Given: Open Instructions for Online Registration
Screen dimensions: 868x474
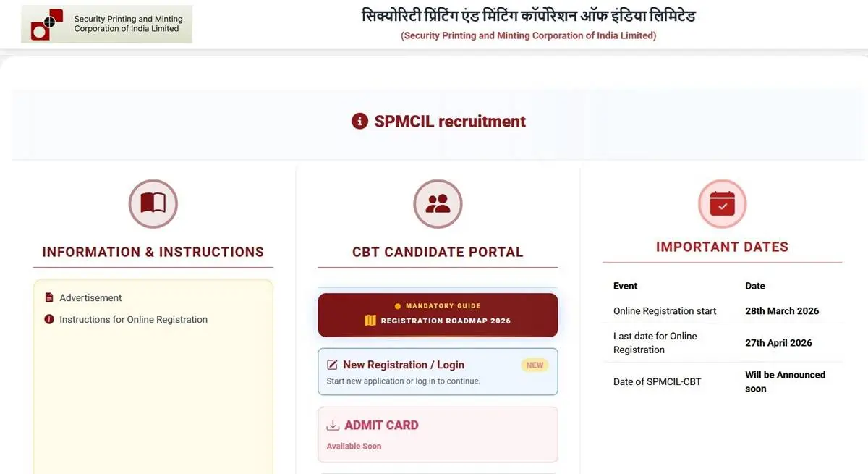Looking at the screenshot, I should click(x=133, y=318).
